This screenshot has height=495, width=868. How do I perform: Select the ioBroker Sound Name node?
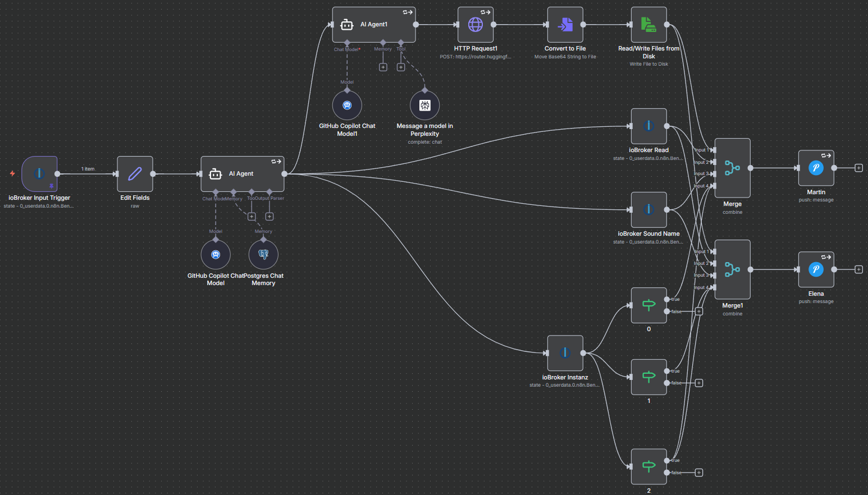(648, 210)
